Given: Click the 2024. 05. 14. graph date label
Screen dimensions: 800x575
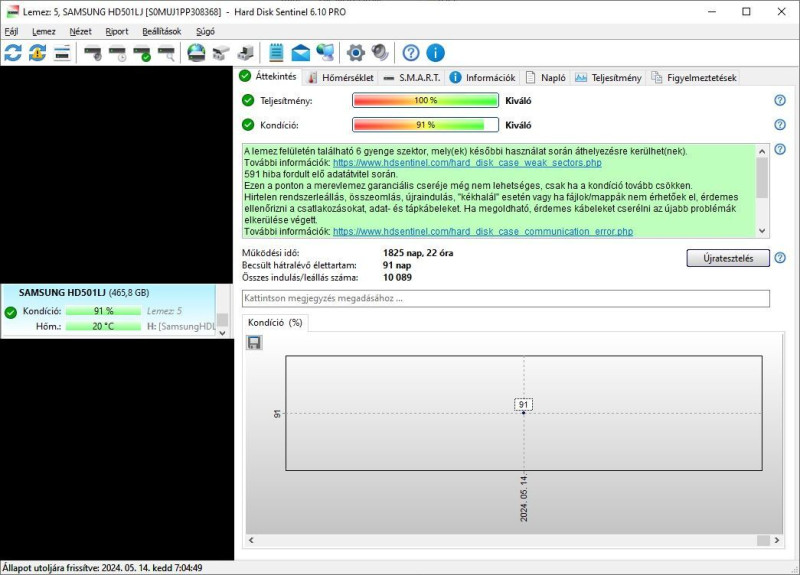Looking at the screenshot, I should (x=523, y=497).
